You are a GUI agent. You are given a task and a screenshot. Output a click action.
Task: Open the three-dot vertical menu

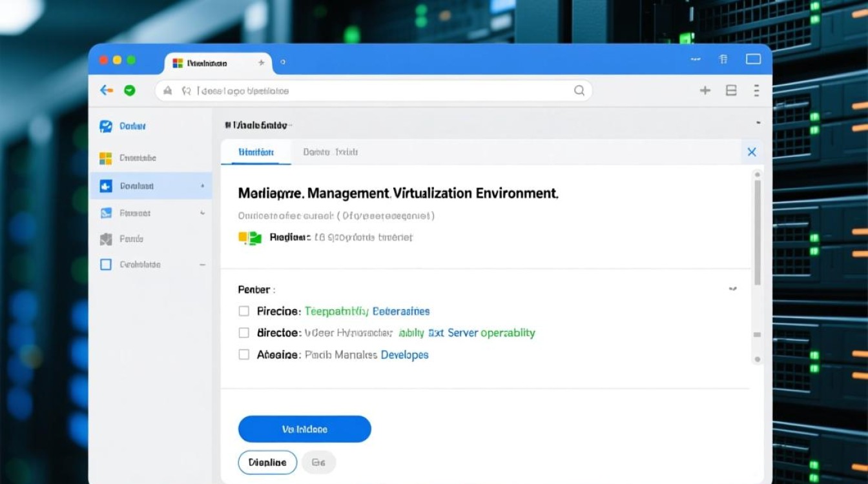756,91
